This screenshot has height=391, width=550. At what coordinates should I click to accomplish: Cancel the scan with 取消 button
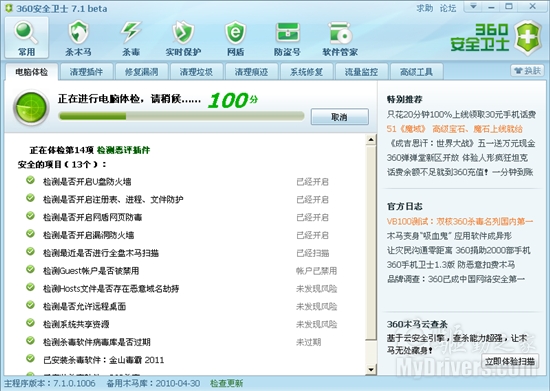tap(340, 117)
